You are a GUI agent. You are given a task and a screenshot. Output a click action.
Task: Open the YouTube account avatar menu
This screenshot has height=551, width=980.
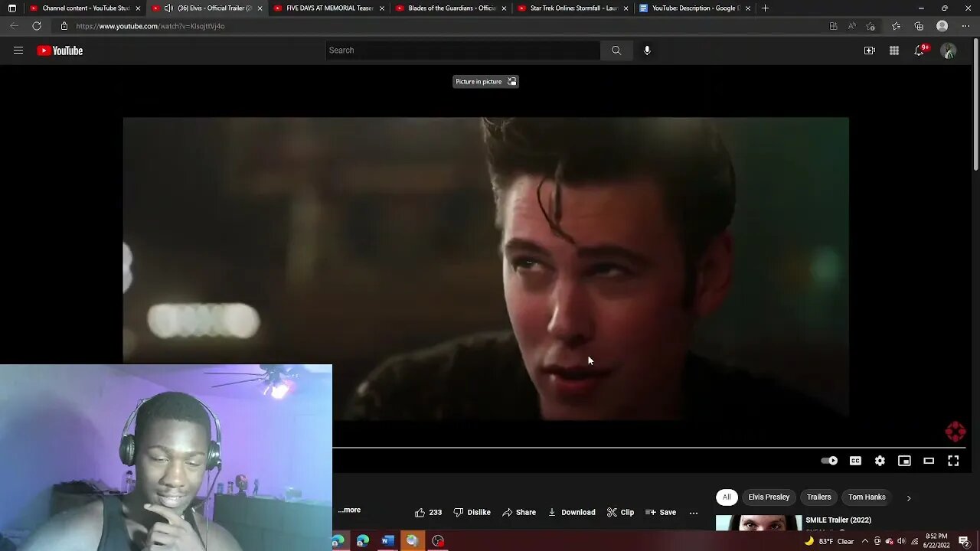coord(949,51)
